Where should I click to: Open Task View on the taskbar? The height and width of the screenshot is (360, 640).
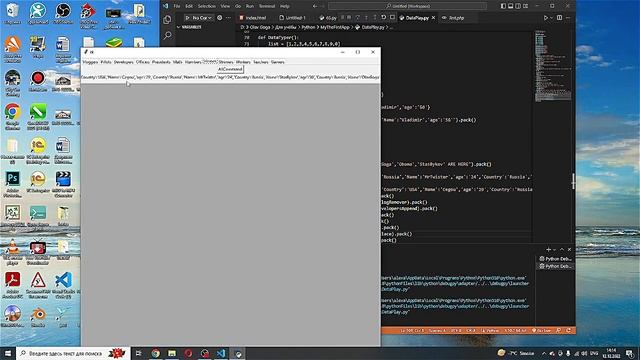138,353
